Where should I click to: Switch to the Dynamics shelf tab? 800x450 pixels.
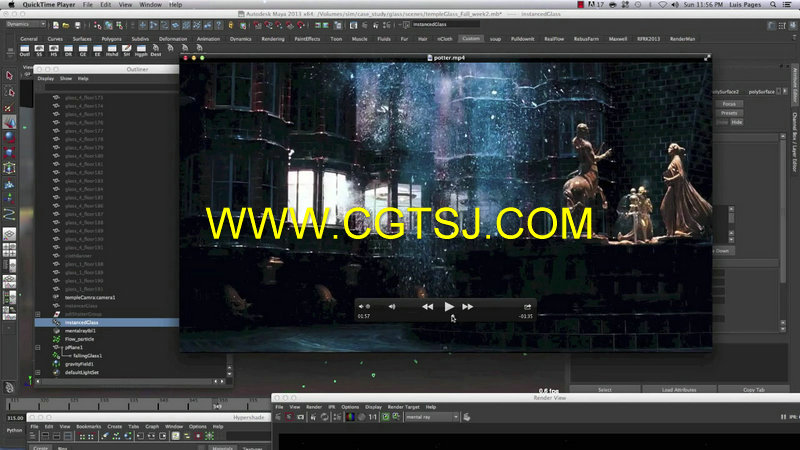pos(240,39)
